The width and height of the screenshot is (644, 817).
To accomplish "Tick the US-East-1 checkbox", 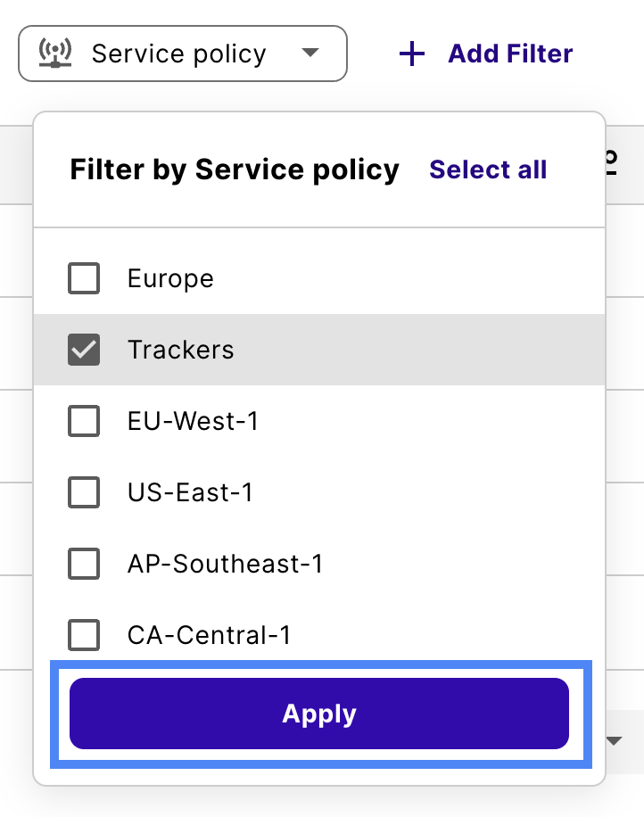I will pos(84,492).
